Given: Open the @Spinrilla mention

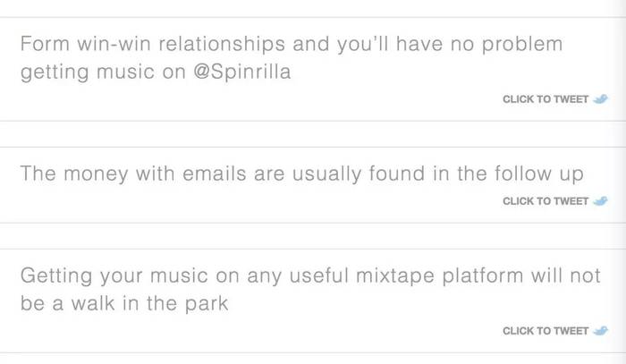Looking at the screenshot, I should tap(242, 72).
